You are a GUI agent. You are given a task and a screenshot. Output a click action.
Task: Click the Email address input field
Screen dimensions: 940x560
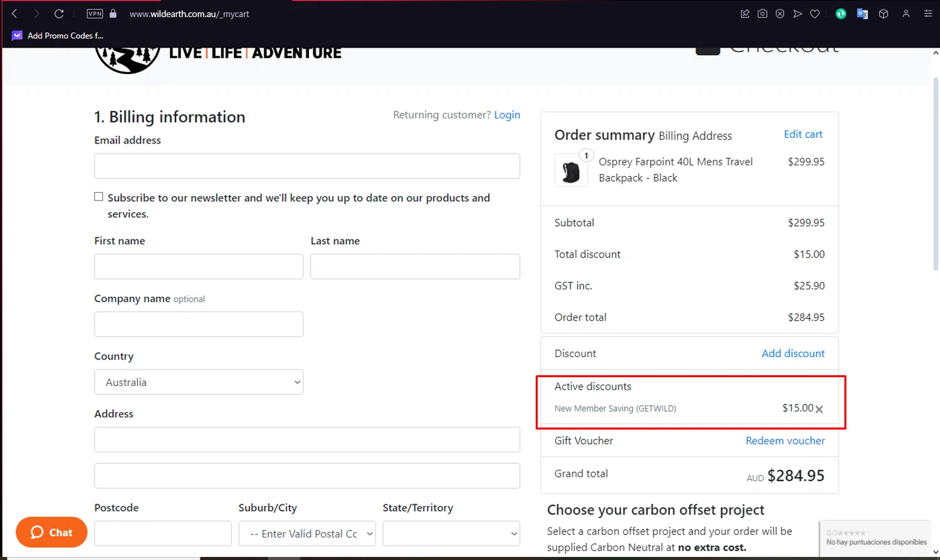pyautogui.click(x=307, y=166)
